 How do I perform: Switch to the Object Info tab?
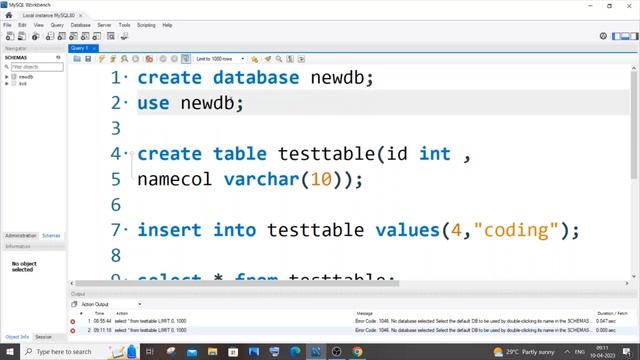click(x=17, y=337)
